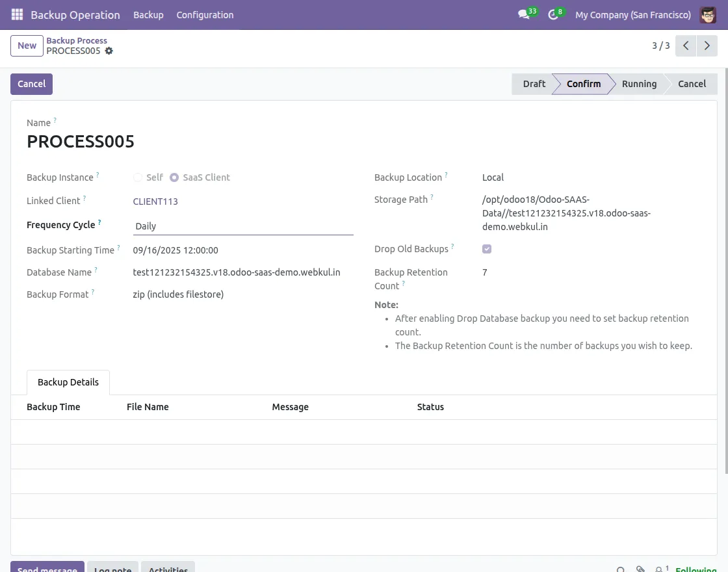The height and width of the screenshot is (572, 728).
Task: Open the Configuration menu
Action: point(205,14)
